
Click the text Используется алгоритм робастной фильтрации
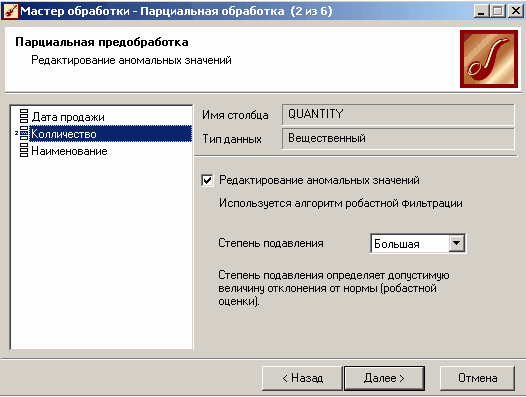[x=340, y=203]
